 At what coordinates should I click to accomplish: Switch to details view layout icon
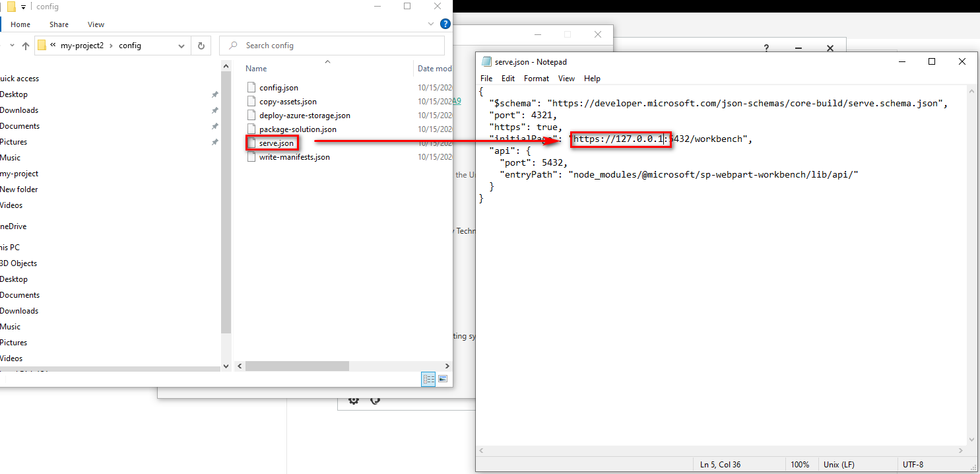pyautogui.click(x=428, y=379)
